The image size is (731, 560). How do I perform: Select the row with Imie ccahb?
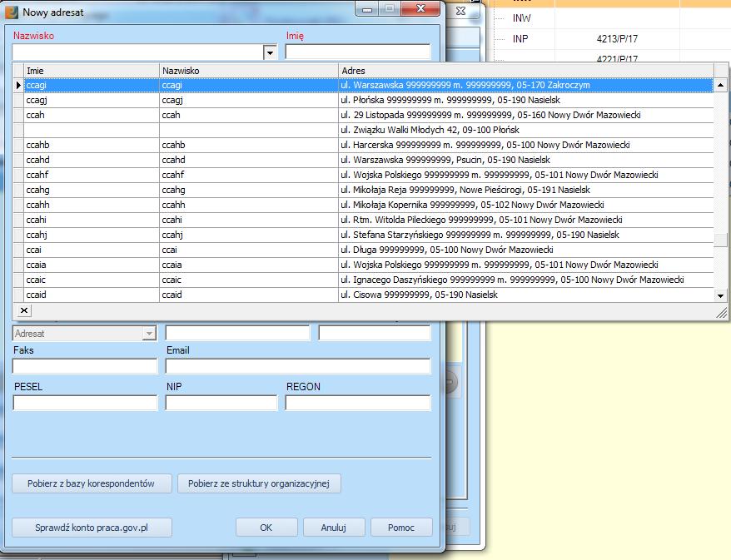click(364, 145)
